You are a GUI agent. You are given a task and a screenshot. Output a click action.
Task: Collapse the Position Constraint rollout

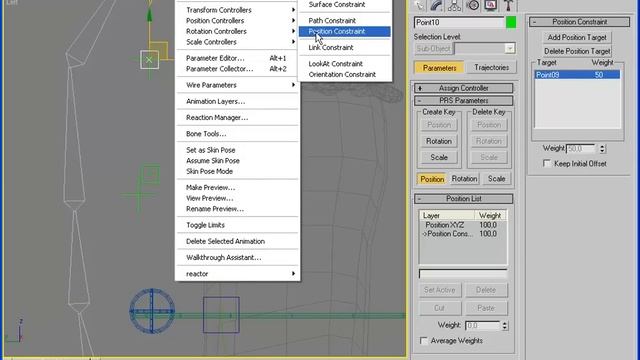tap(579, 22)
